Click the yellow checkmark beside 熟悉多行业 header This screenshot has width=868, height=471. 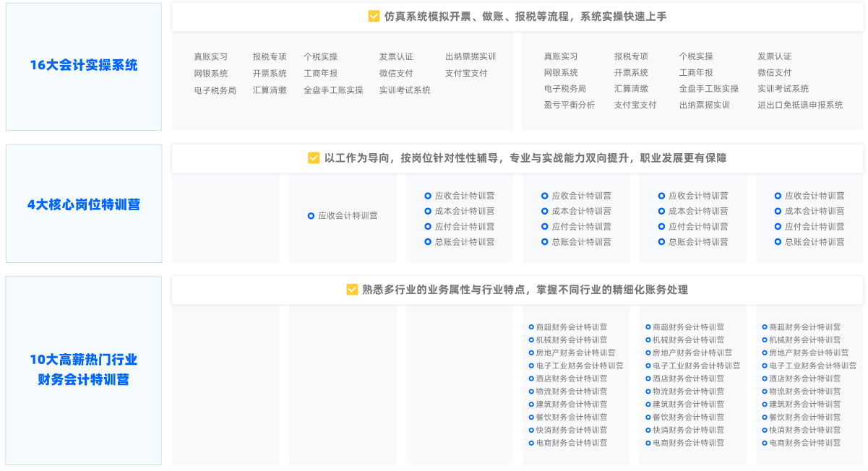tap(352, 290)
